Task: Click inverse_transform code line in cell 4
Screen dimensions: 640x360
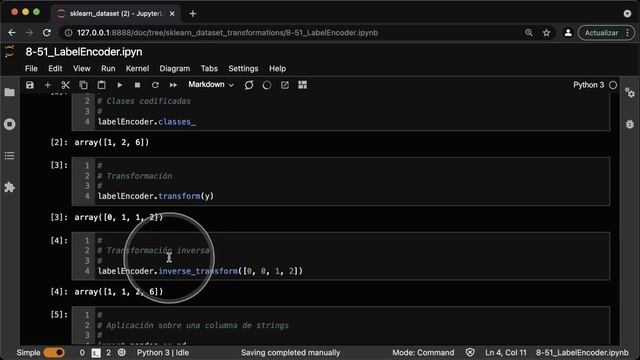Action: (200, 271)
